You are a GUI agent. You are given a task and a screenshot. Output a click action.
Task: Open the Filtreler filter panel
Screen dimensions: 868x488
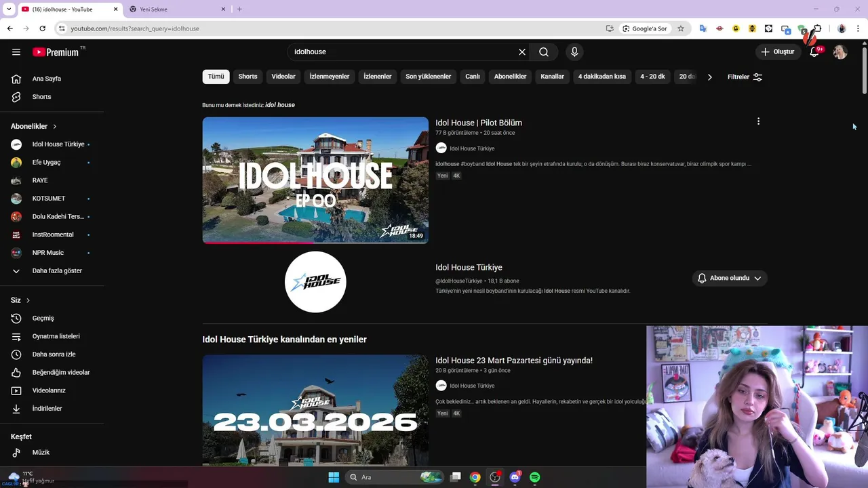745,77
